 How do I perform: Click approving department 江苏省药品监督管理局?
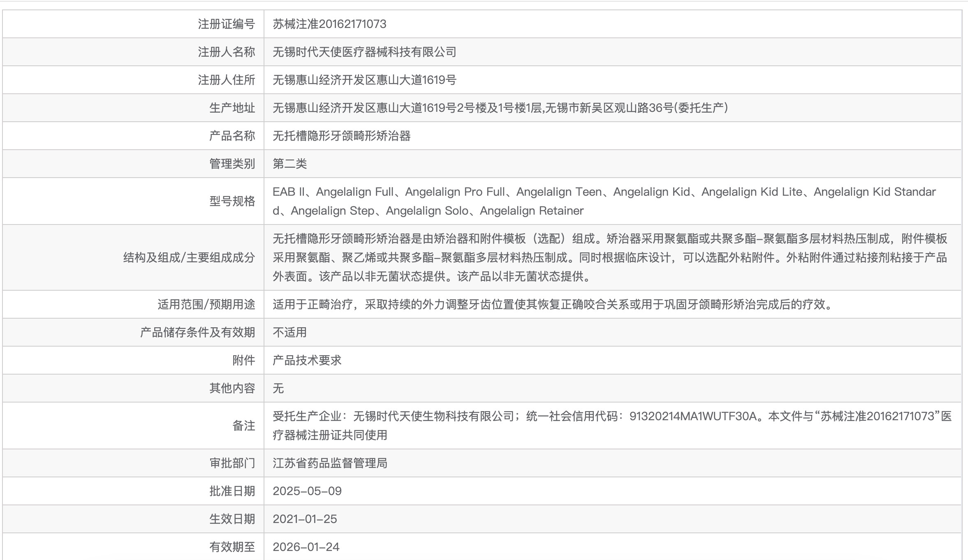tap(330, 463)
